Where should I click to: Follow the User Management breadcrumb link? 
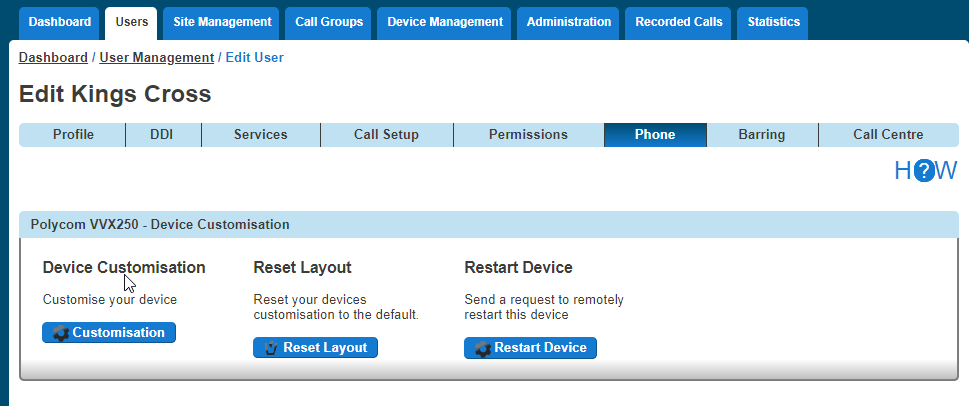[x=156, y=58]
